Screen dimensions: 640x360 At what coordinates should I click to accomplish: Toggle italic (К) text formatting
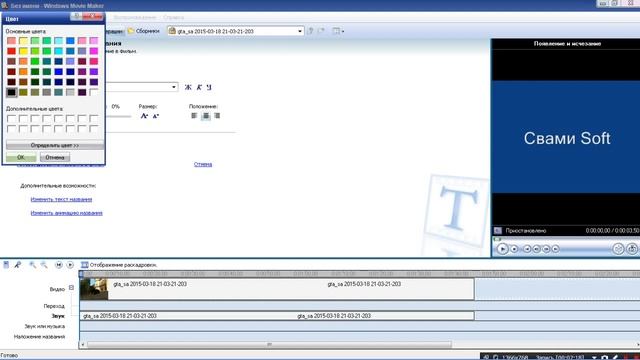click(x=199, y=87)
